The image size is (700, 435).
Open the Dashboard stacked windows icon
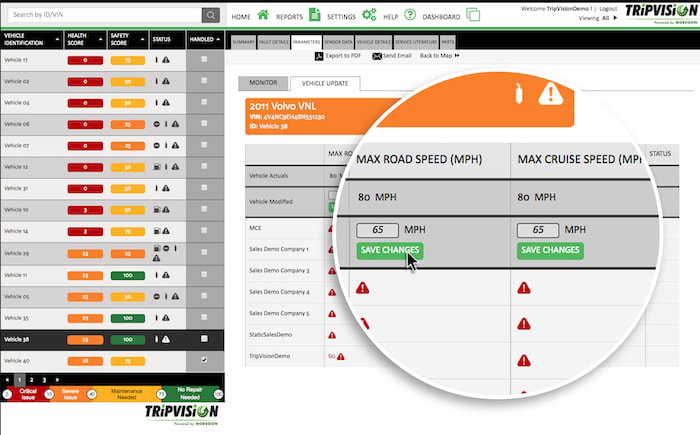[x=472, y=16]
